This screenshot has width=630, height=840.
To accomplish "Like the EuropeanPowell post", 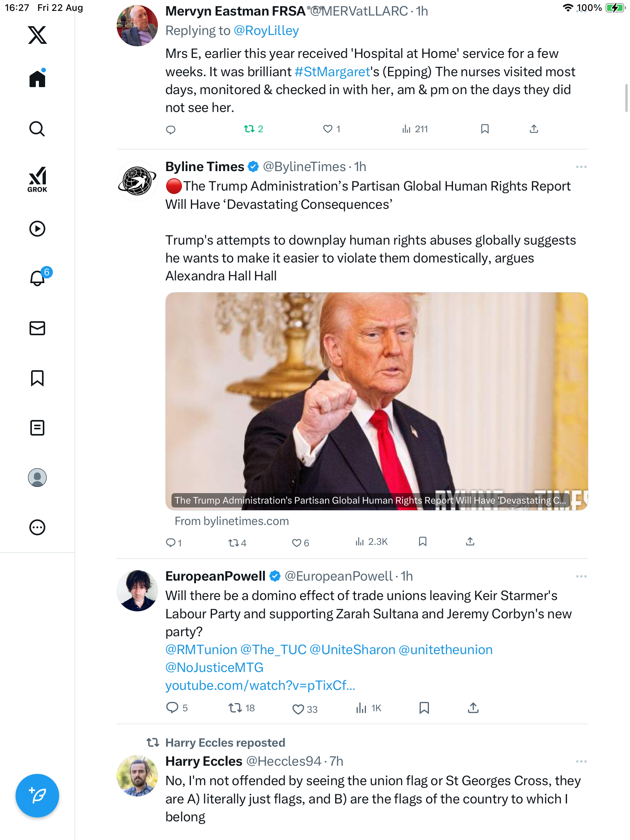I will pos(298,709).
